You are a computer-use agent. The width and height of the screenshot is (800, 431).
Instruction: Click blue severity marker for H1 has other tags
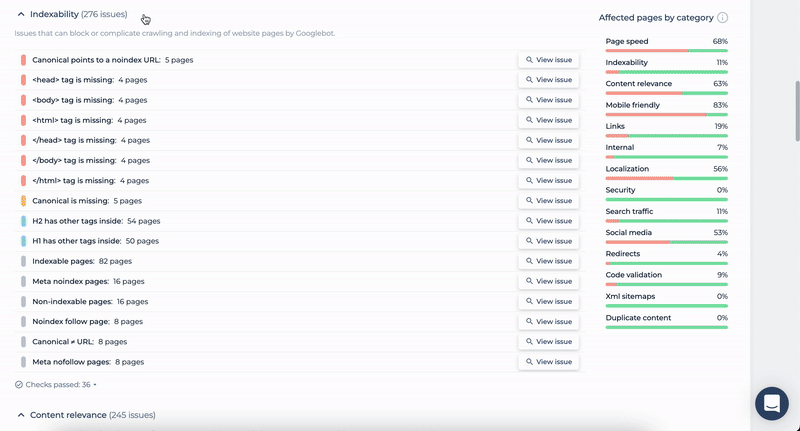23,241
